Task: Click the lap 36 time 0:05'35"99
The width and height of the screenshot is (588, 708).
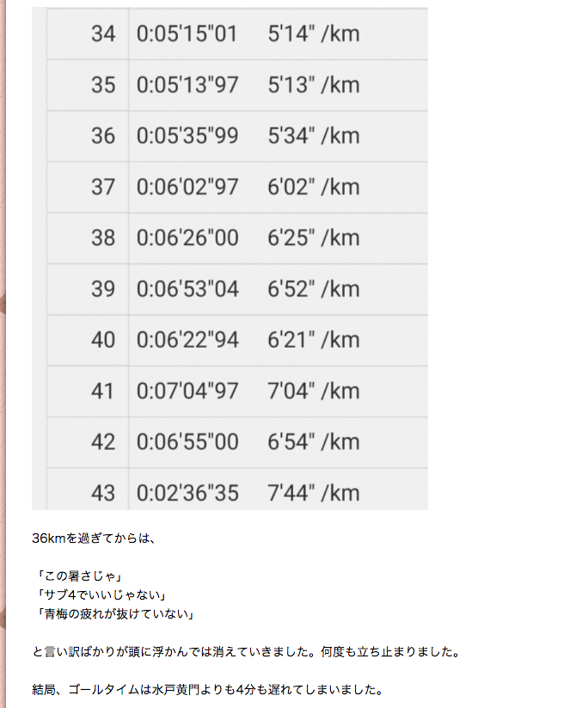Action: point(187,136)
